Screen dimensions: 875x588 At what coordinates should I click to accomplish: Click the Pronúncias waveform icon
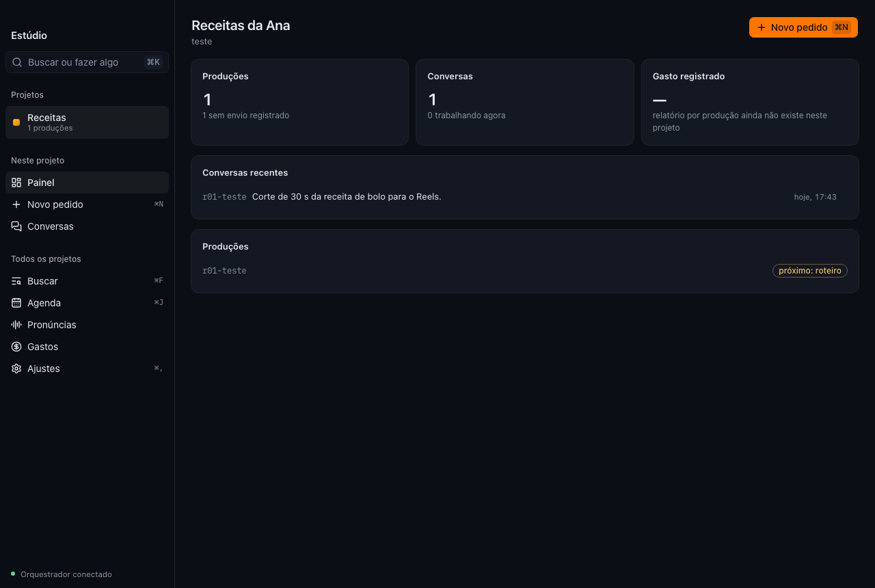click(16, 325)
